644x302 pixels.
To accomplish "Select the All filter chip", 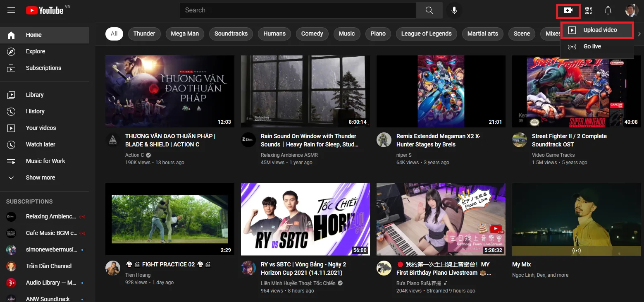I will tap(114, 34).
